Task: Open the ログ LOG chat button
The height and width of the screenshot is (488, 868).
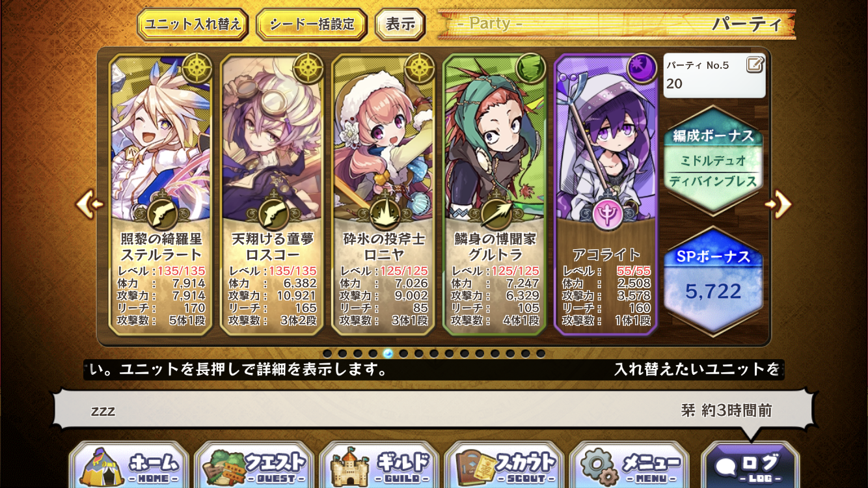Action: (750, 466)
